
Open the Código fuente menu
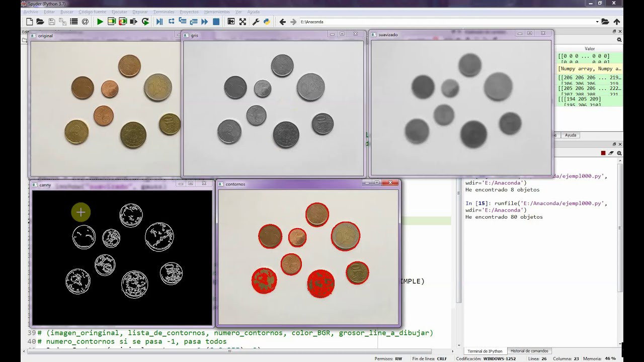click(93, 12)
